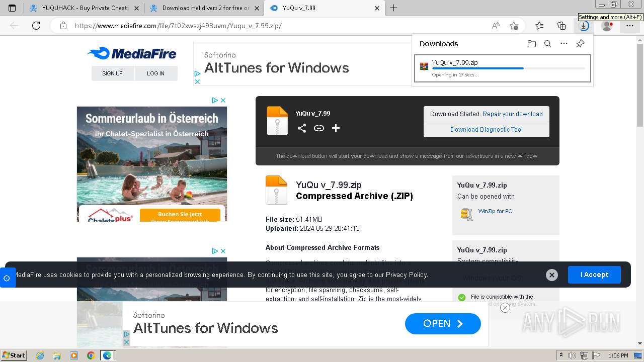Image resolution: width=644 pixels, height=362 pixels.
Task: Click WinZip for PC link
Action: tap(495, 212)
